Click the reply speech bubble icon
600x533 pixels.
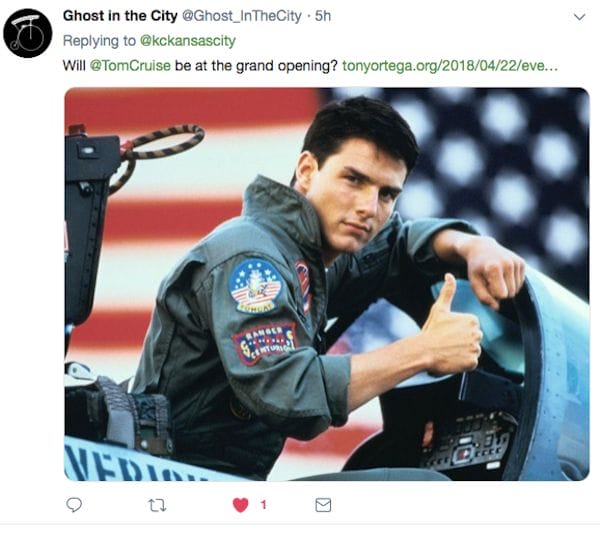[x=74, y=505]
